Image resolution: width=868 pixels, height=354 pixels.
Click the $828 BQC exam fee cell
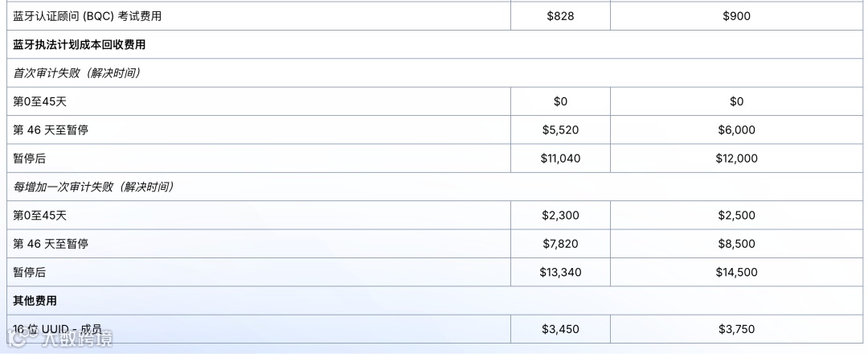[x=560, y=16]
